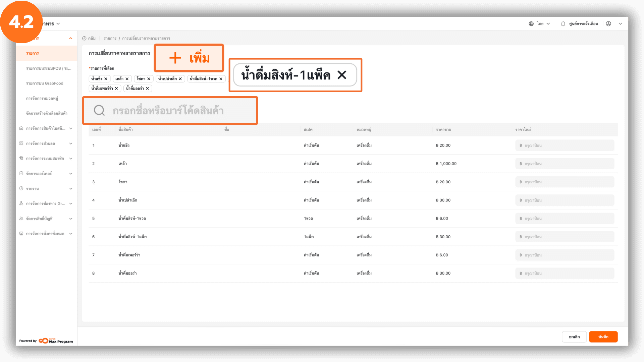Remove น้ำดื่มสิงห์-1แพ็ค enlarged tag X
This screenshot has width=644, height=362.
(342, 75)
